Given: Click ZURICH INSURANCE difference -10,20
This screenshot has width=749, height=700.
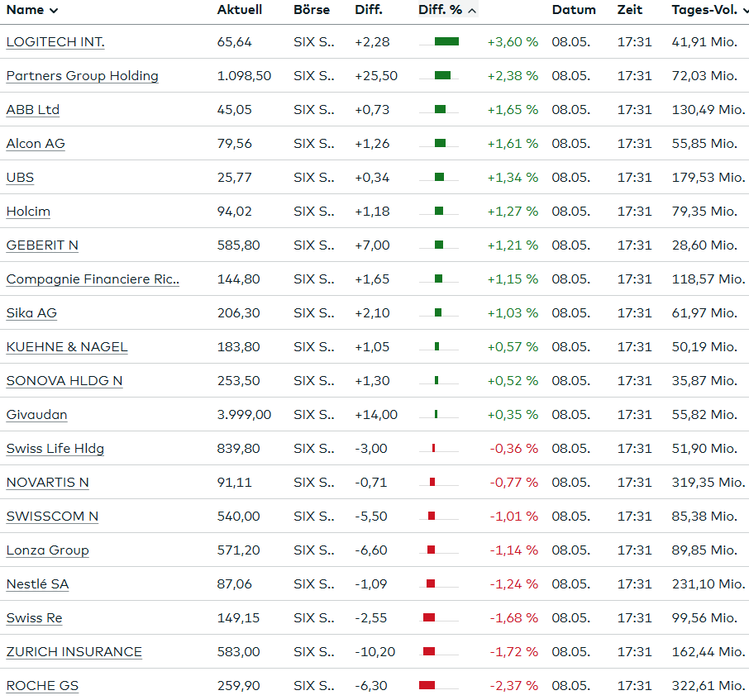Looking at the screenshot, I should tap(375, 652).
